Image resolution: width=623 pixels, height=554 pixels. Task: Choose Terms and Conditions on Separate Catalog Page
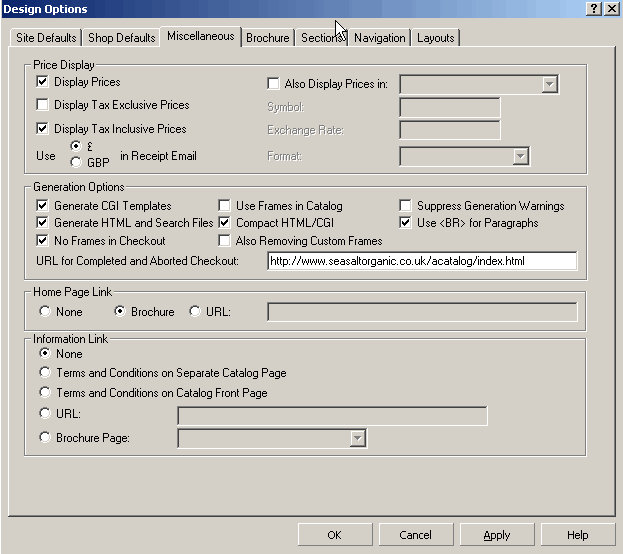(45, 373)
